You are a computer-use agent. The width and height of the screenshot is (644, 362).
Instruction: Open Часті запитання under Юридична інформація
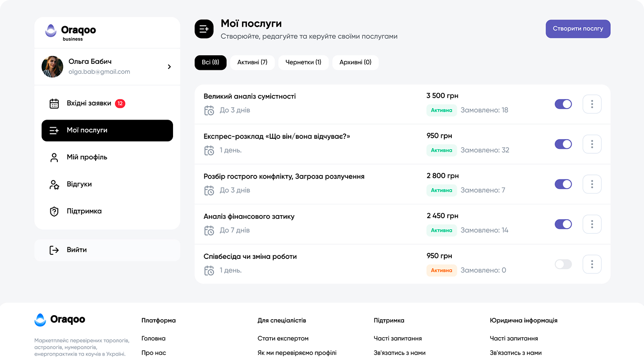[514, 339]
